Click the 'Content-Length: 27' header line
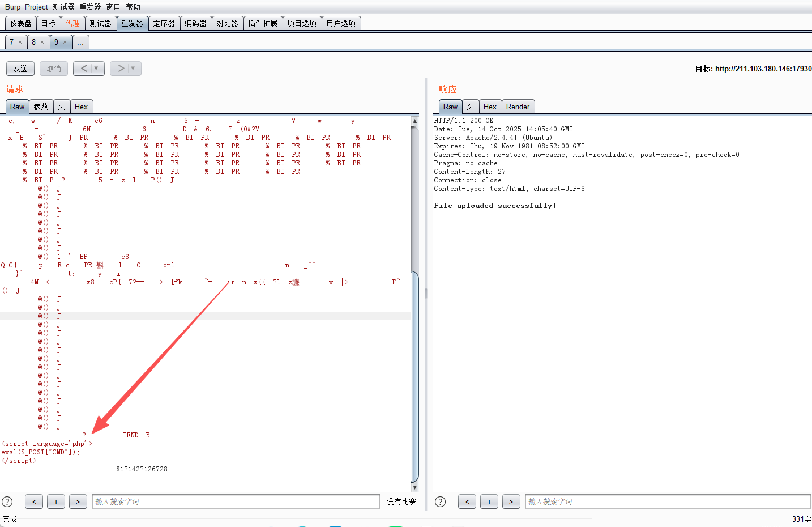This screenshot has width=812, height=527. click(x=469, y=172)
